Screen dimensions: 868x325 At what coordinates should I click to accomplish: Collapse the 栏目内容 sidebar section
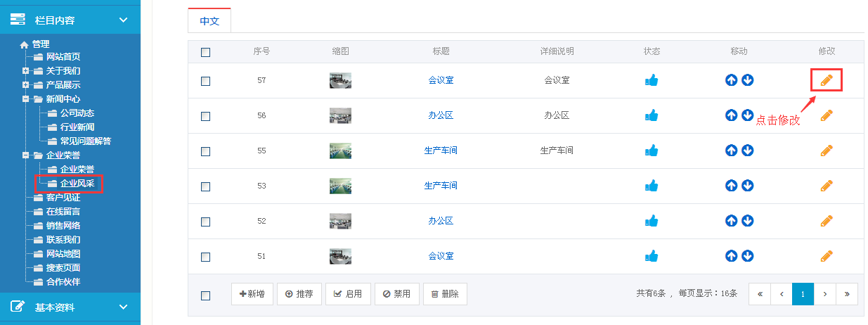(x=124, y=20)
